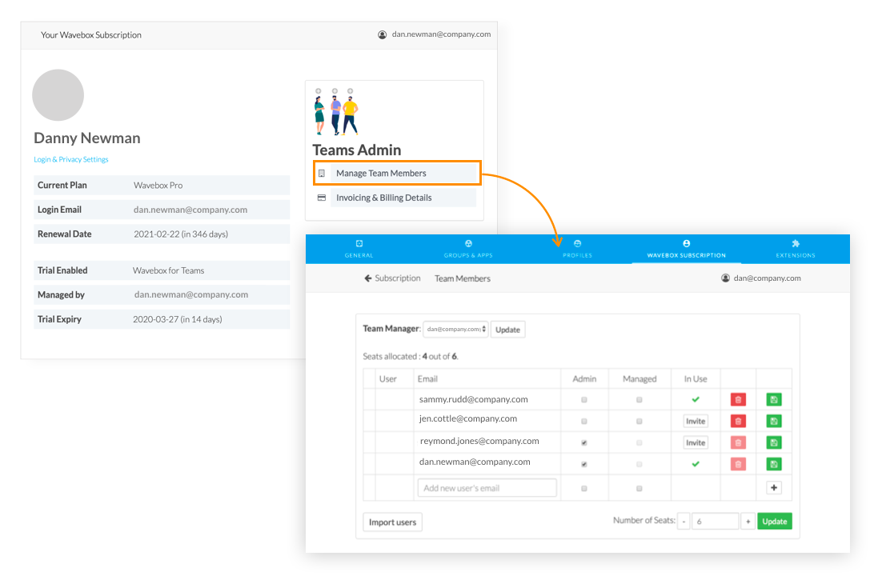The width and height of the screenshot is (882, 588).
Task: Toggle Managed checkbox for dan.newman@company.com
Action: coord(639,464)
